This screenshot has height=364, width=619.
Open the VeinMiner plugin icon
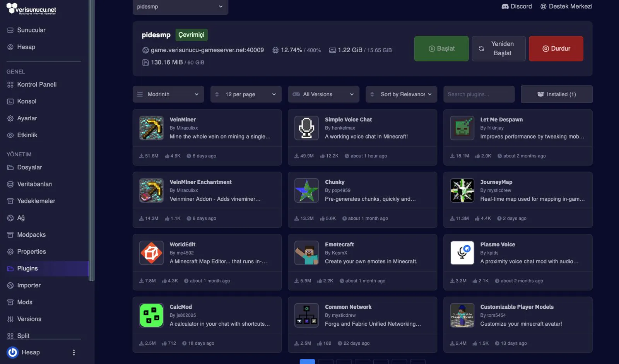[151, 128]
